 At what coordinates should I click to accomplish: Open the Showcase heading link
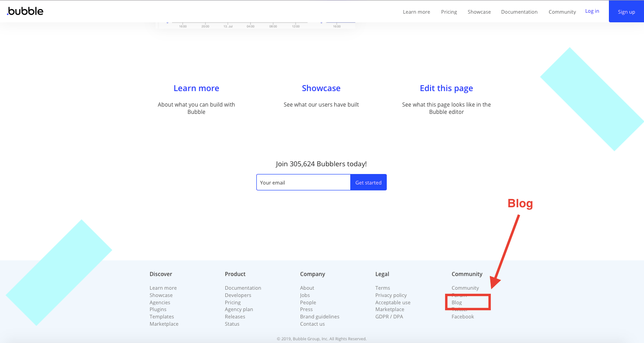pyautogui.click(x=321, y=88)
